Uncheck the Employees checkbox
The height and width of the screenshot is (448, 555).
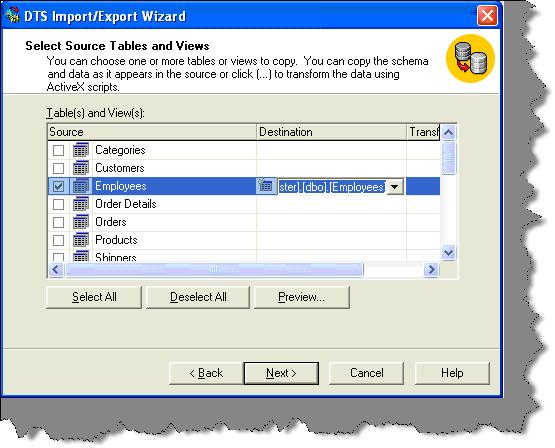58,186
